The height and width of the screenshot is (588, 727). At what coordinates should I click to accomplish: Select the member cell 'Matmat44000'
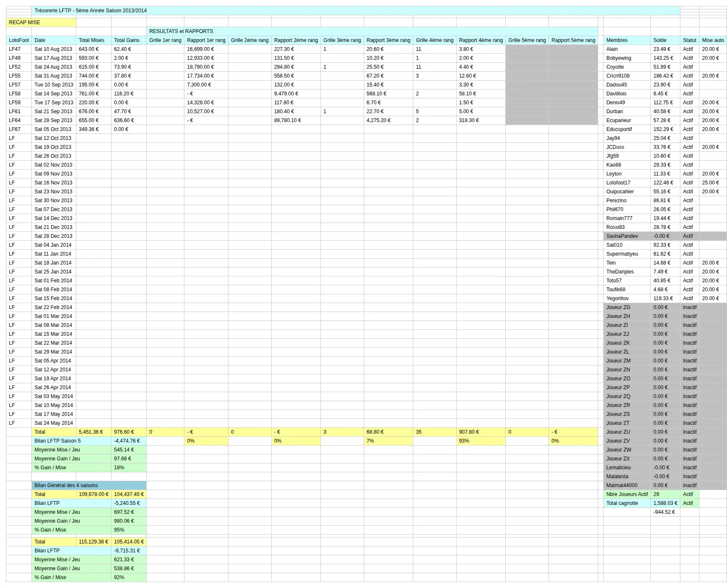coord(627,485)
